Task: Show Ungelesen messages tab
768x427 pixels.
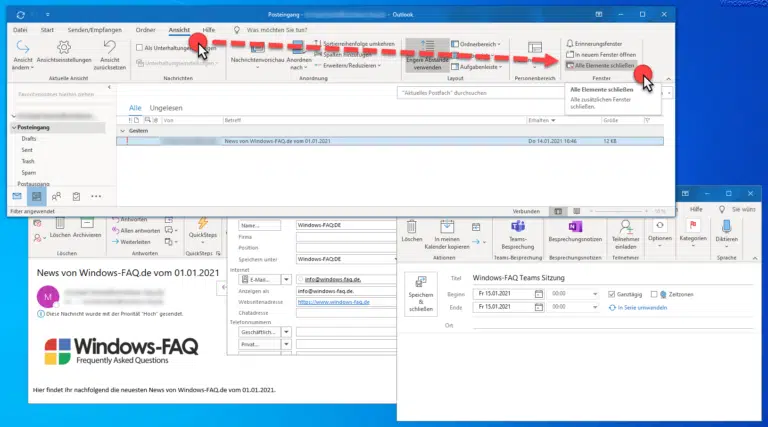Action: [x=166, y=108]
